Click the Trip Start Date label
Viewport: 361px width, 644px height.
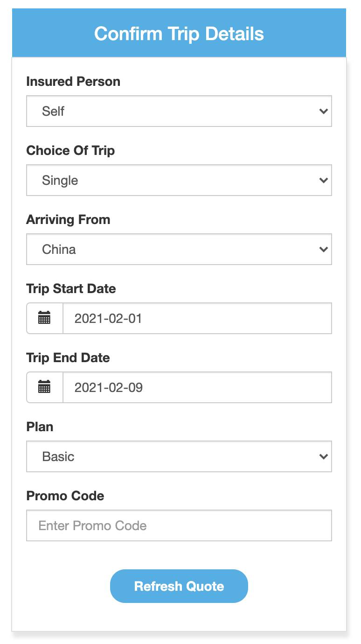pyautogui.click(x=71, y=289)
